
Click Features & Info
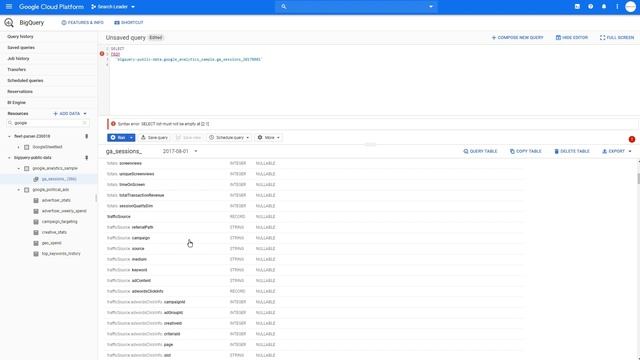(x=82, y=22)
